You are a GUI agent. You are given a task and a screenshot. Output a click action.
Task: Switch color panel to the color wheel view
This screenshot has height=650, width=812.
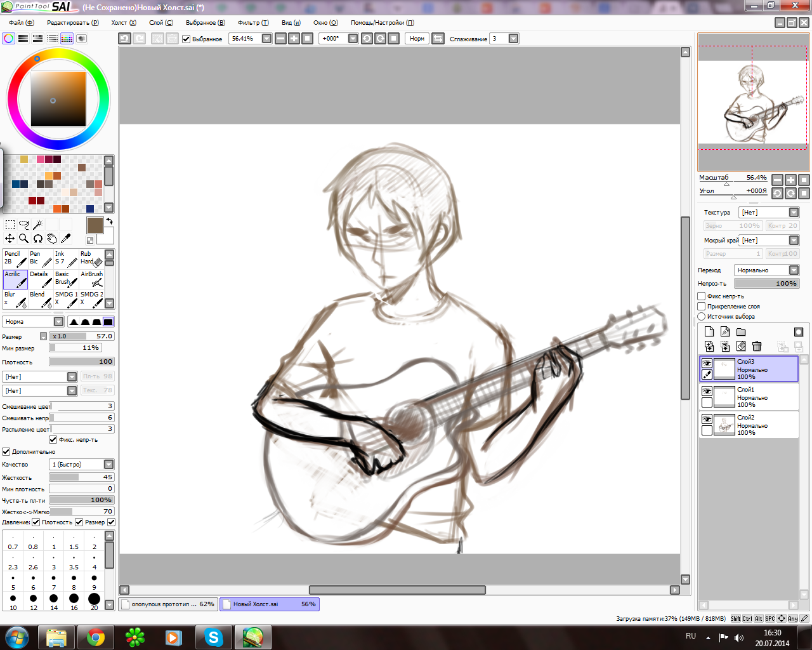[x=9, y=38]
